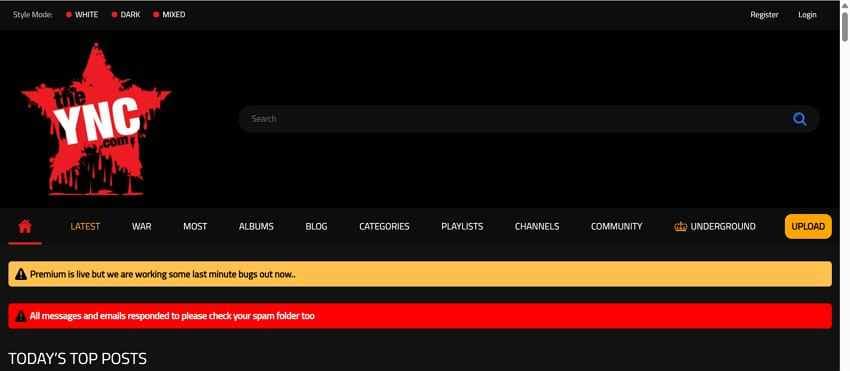
Task: Open the BLOG page
Action: [x=317, y=227]
